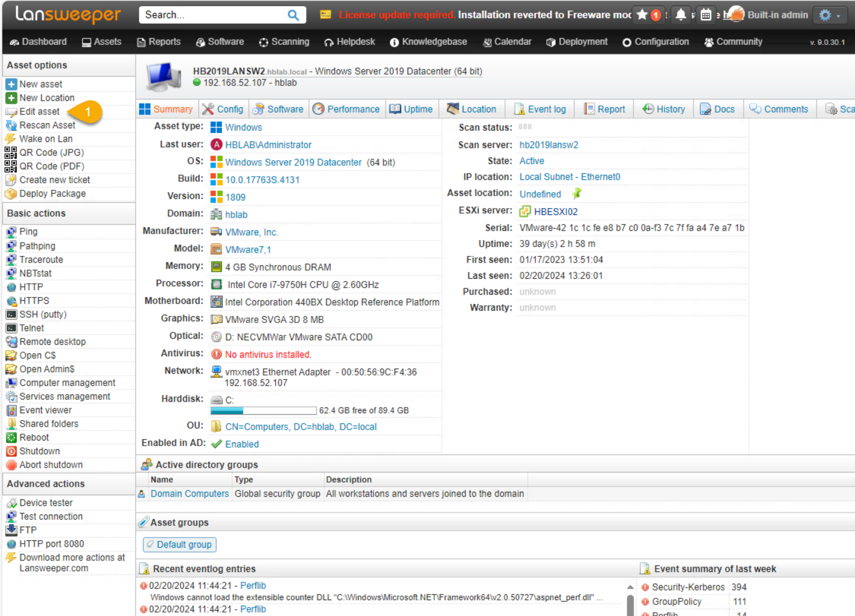Image resolution: width=855 pixels, height=616 pixels.
Task: Open the OU CN=Computers link
Action: click(301, 427)
